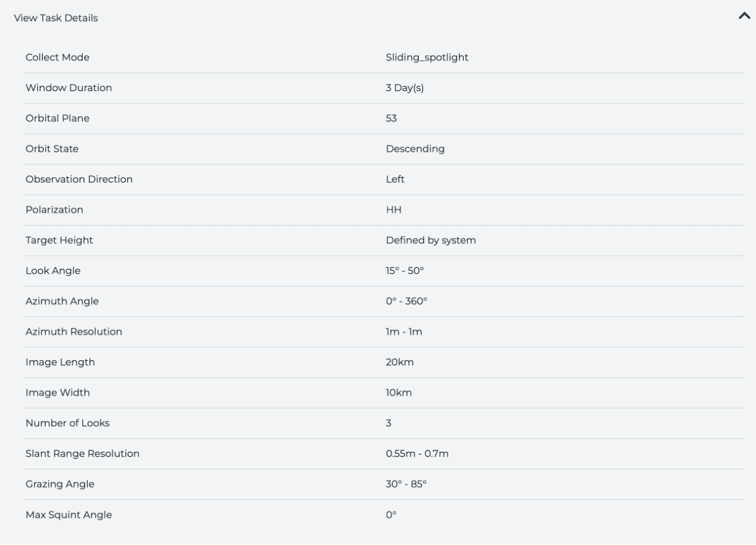Click the Observation Direction Left value
Image resolution: width=756 pixels, height=545 pixels.
pos(395,179)
